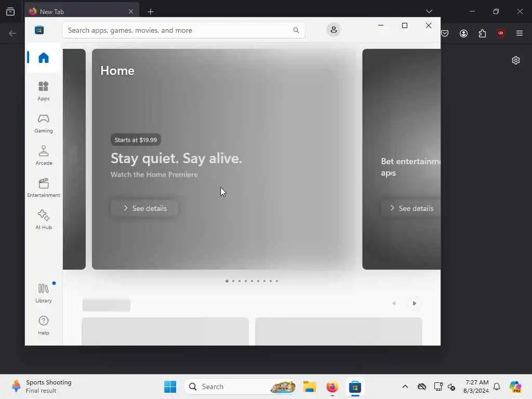The image size is (532, 399).
Task: Click the network display tray icon
Action: (438, 387)
